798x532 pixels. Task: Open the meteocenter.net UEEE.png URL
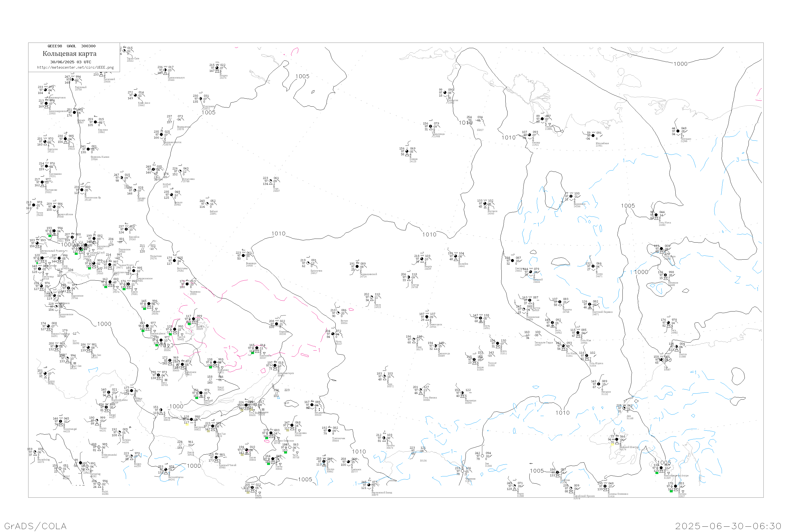click(x=75, y=68)
